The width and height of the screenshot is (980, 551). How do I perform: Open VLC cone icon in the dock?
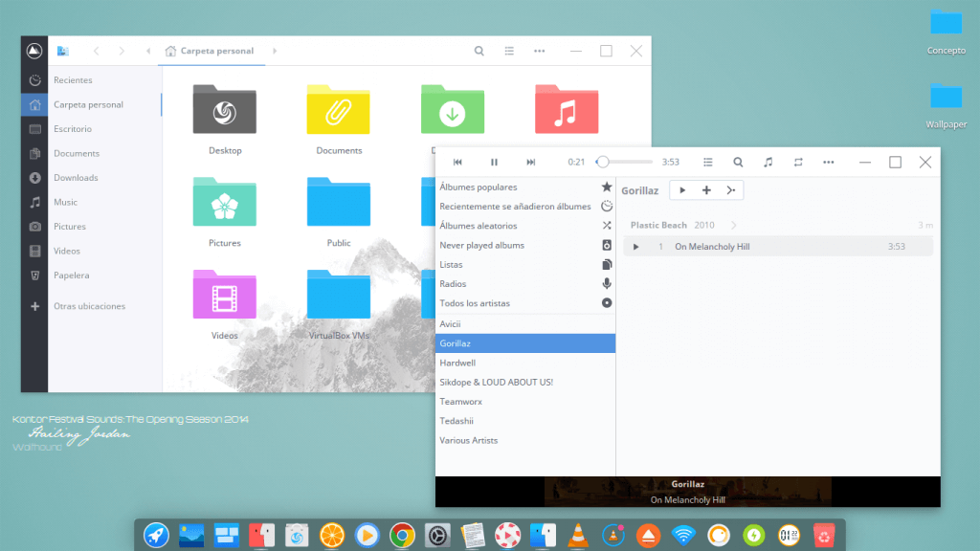click(x=578, y=536)
